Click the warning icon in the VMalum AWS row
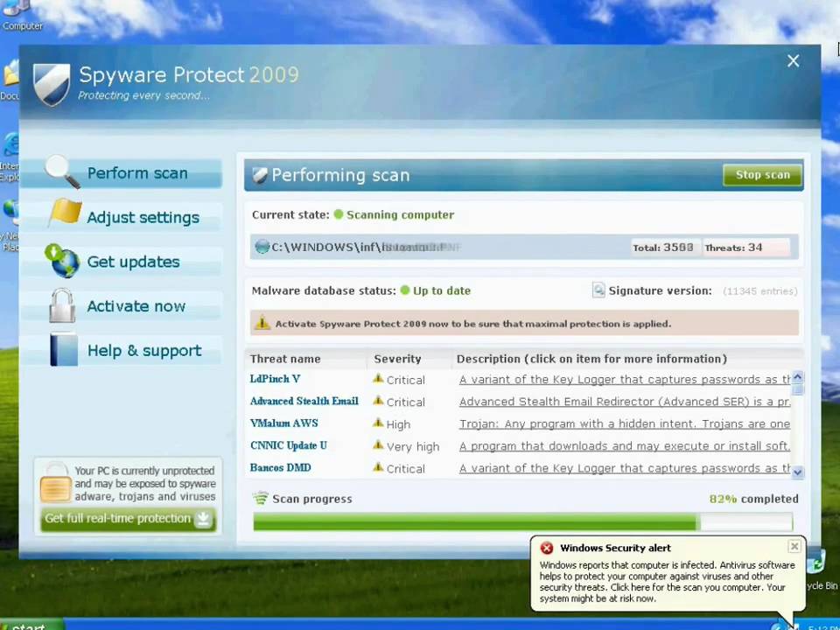840x630 pixels. (x=378, y=423)
